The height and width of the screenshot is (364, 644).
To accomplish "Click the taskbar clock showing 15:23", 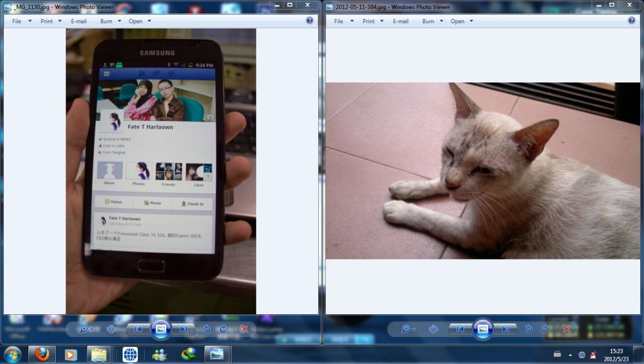I will click(617, 355).
